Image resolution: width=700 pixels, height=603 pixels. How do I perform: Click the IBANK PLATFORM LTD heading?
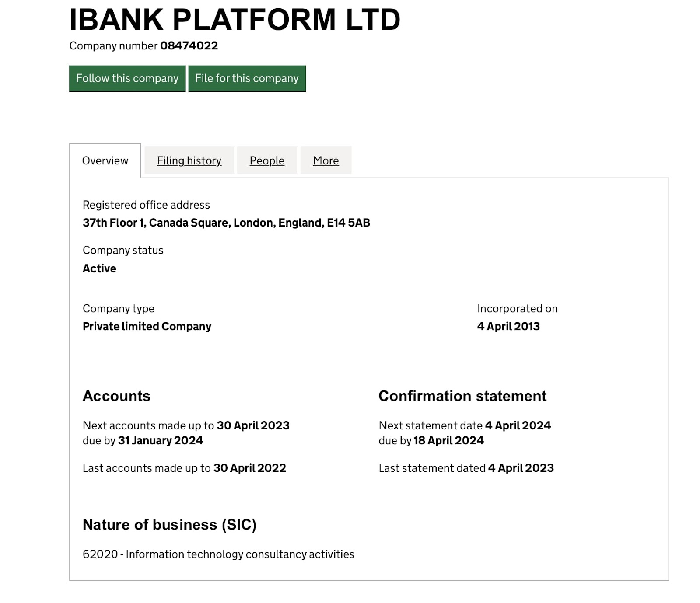pos(235,20)
